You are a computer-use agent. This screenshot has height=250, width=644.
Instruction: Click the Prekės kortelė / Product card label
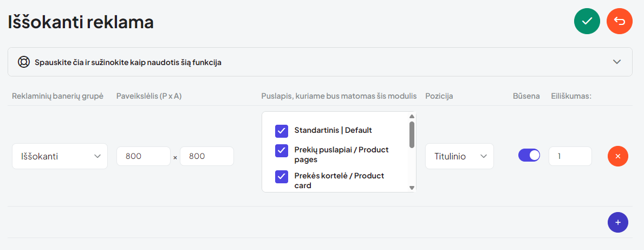[339, 181]
